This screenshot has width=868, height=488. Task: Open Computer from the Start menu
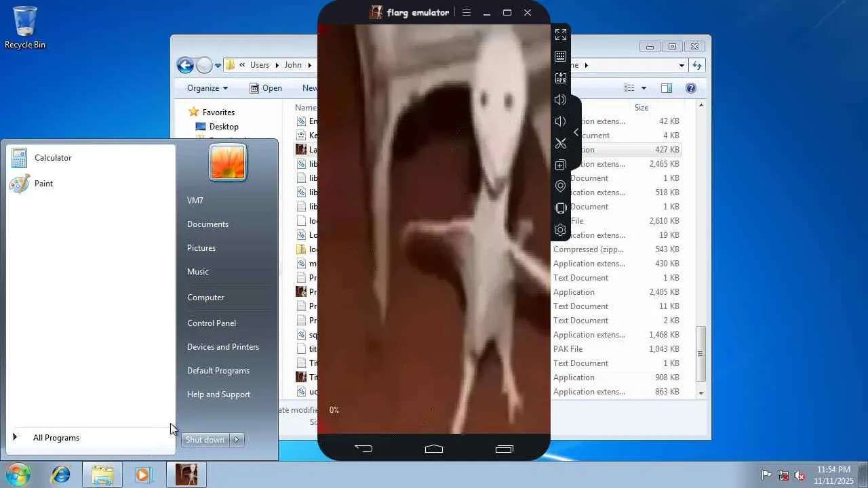click(205, 298)
